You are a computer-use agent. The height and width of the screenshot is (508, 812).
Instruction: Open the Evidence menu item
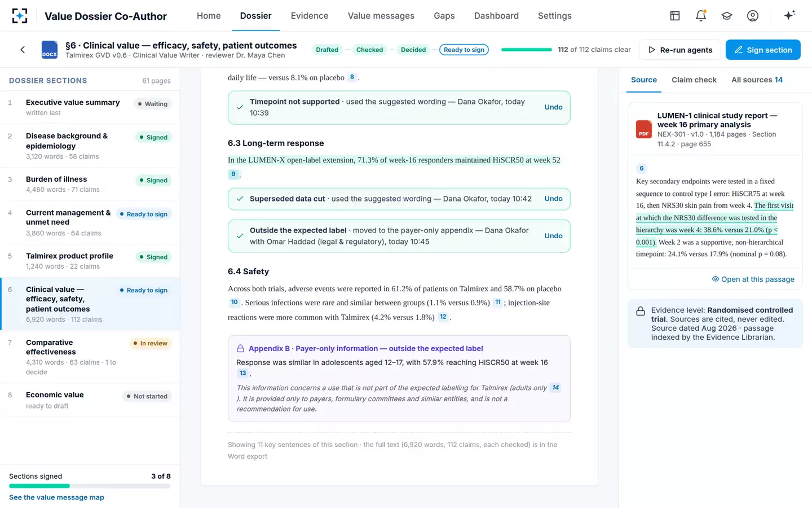310,16
